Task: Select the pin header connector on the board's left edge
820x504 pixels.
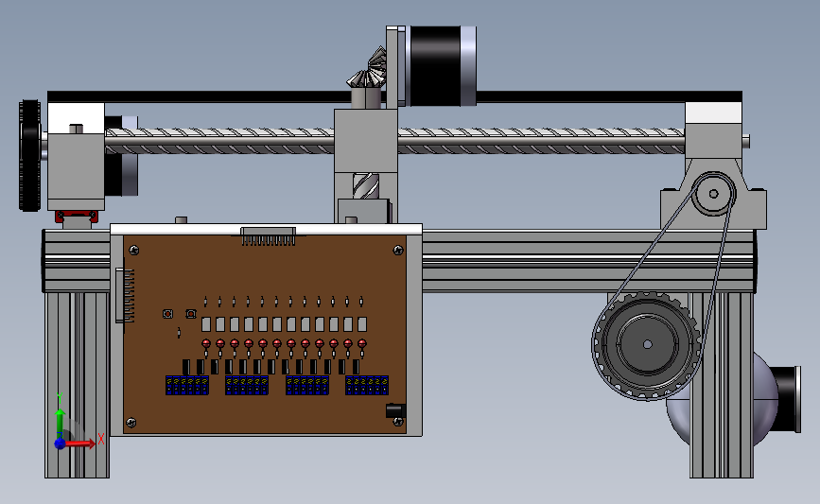Action: [x=126, y=295]
